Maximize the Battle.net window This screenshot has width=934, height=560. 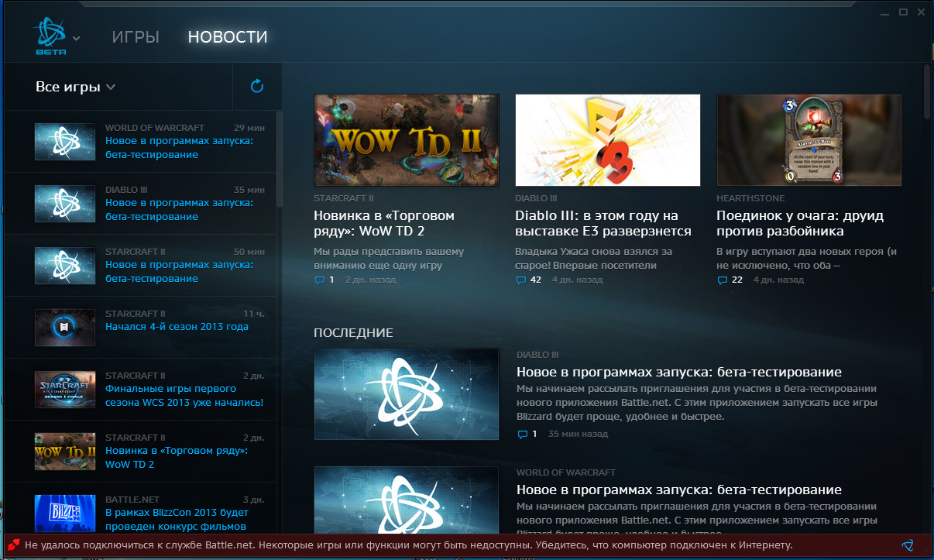click(x=903, y=12)
